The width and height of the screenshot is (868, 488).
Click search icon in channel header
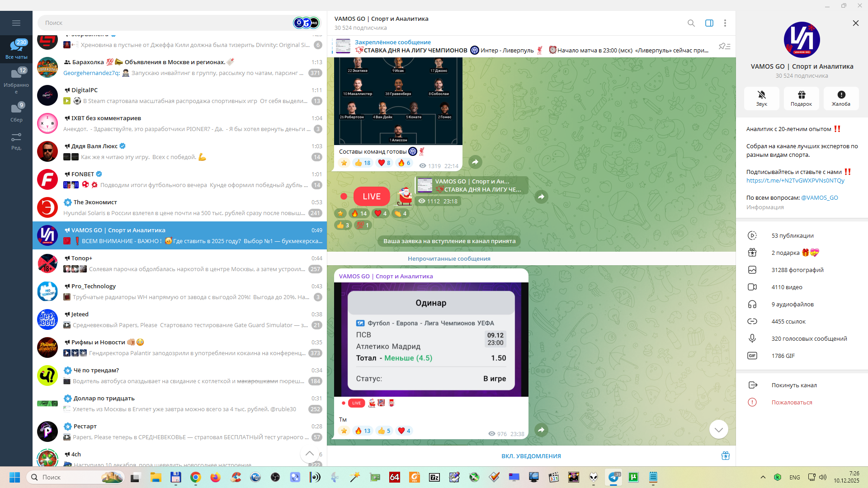click(x=691, y=23)
